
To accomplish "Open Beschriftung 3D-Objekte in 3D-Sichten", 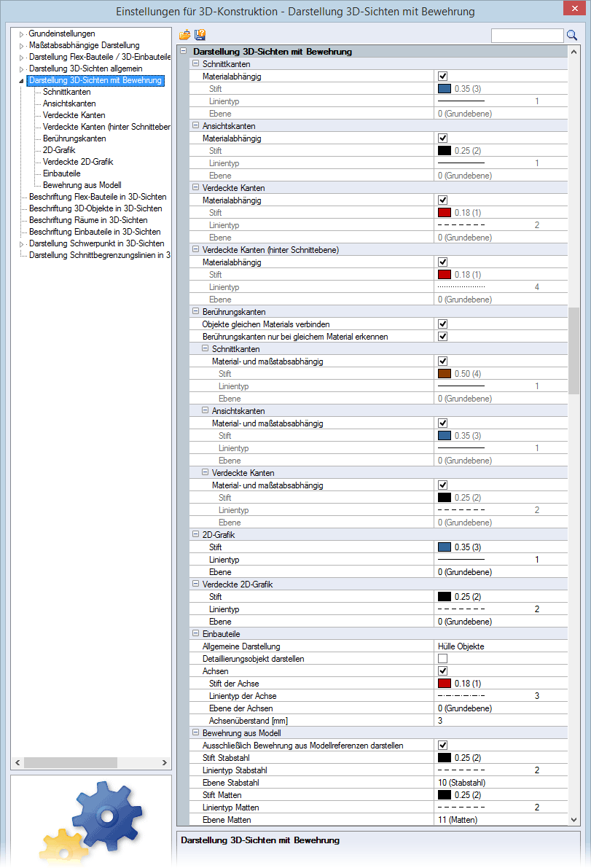I will click(x=95, y=208).
